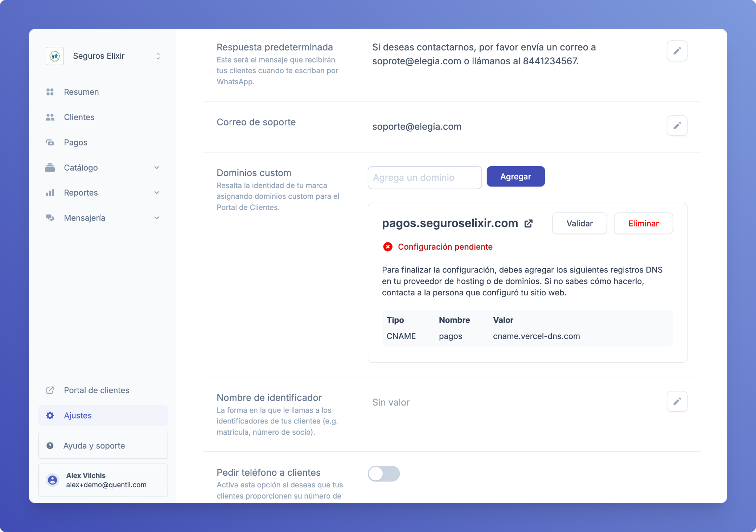Open the Seguros Elixir organization switcher
Viewport: 756px width, 532px height.
point(158,56)
